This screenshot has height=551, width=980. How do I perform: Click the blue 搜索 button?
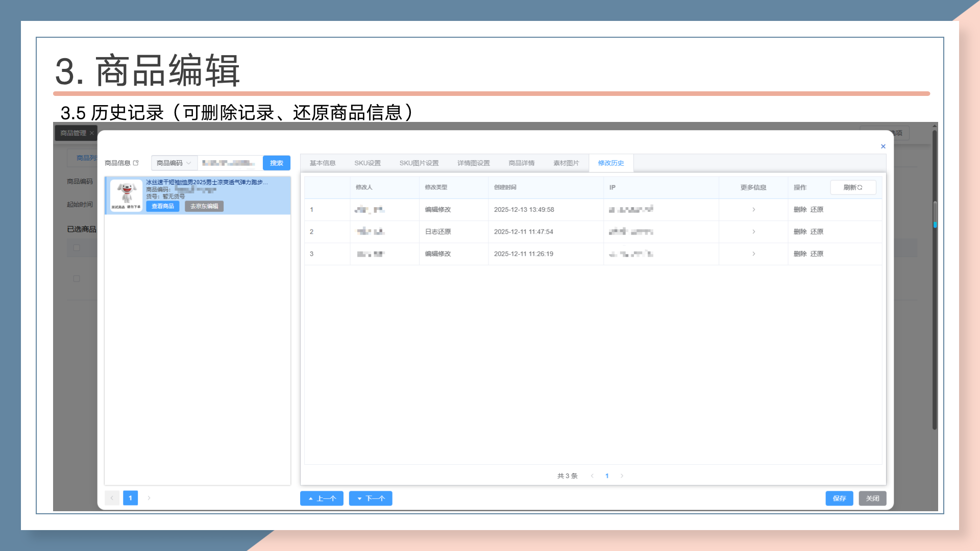click(x=276, y=163)
